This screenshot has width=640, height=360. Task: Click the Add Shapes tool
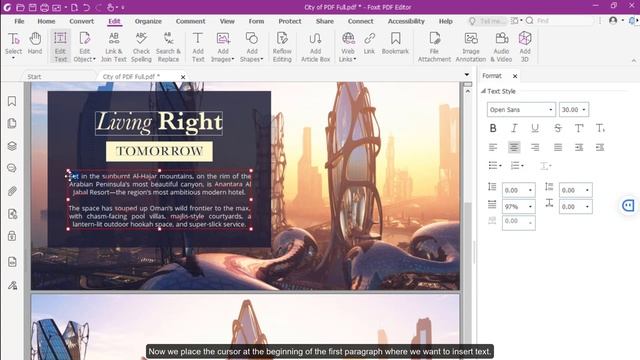252,47
